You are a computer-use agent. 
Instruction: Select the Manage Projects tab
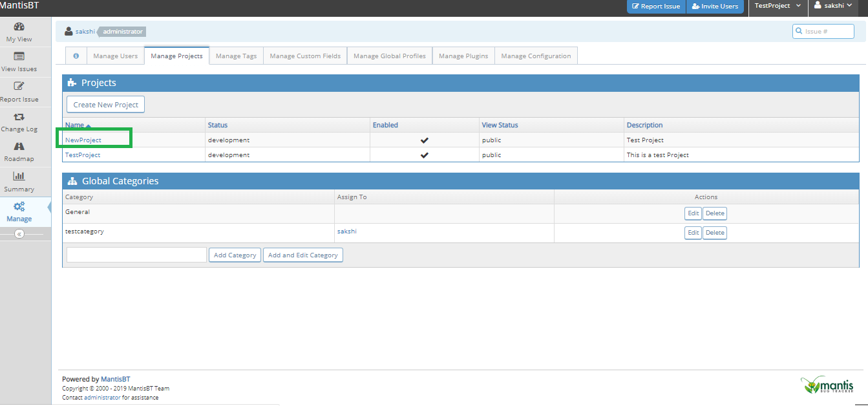[176, 56]
